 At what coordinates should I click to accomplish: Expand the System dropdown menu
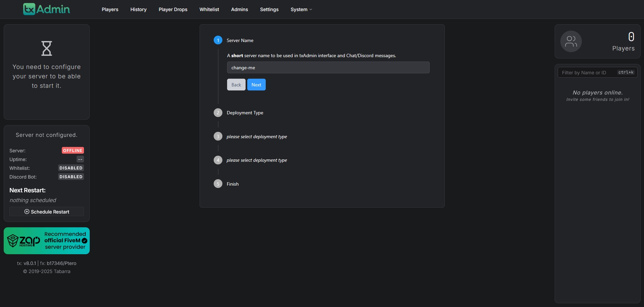click(x=301, y=9)
